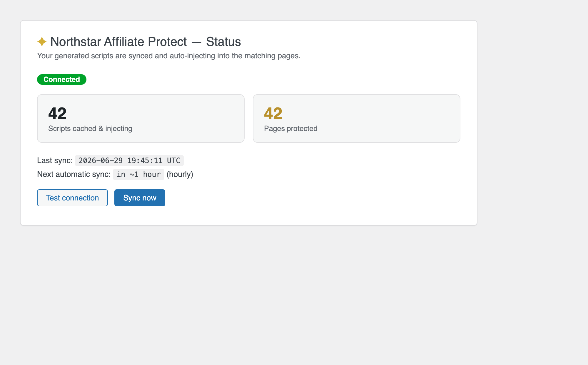Open the Scripts cached & injecting card
588x365 pixels.
pyautogui.click(x=141, y=118)
